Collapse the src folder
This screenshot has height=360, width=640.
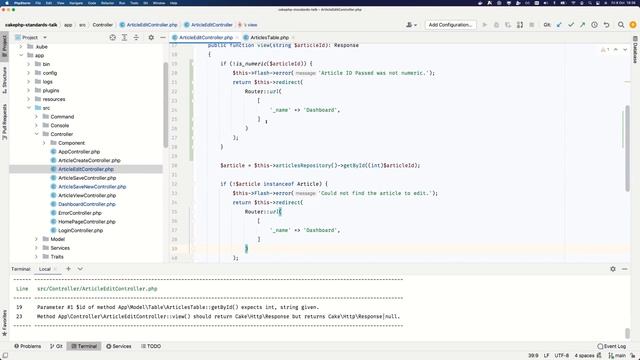coord(29,108)
